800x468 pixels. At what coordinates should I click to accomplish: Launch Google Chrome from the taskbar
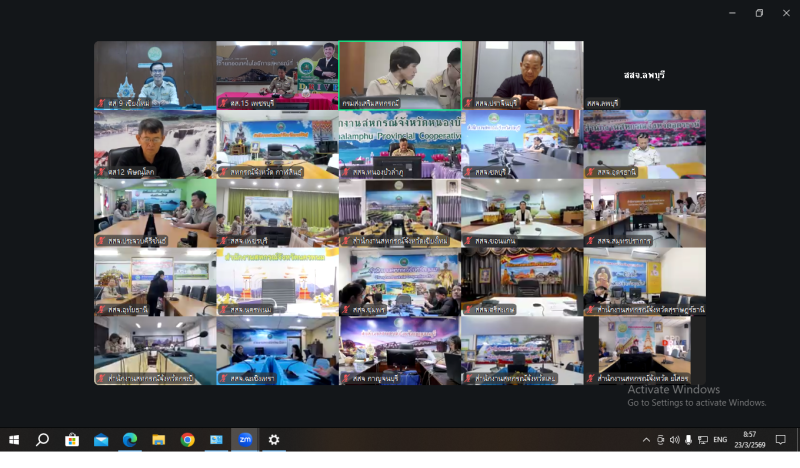click(x=187, y=439)
